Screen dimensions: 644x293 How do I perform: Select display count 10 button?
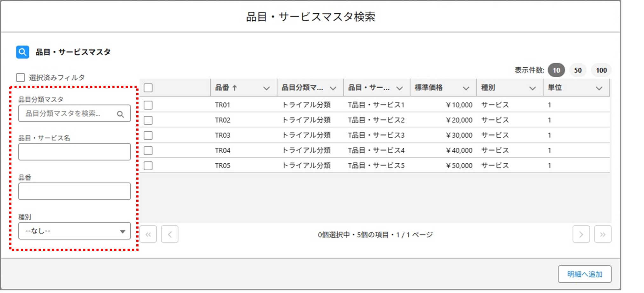[556, 70]
